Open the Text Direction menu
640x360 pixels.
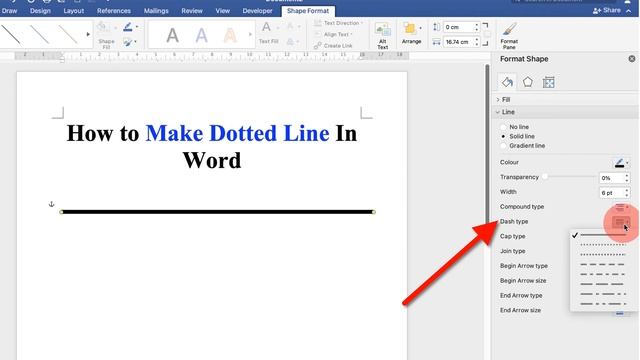click(x=339, y=23)
